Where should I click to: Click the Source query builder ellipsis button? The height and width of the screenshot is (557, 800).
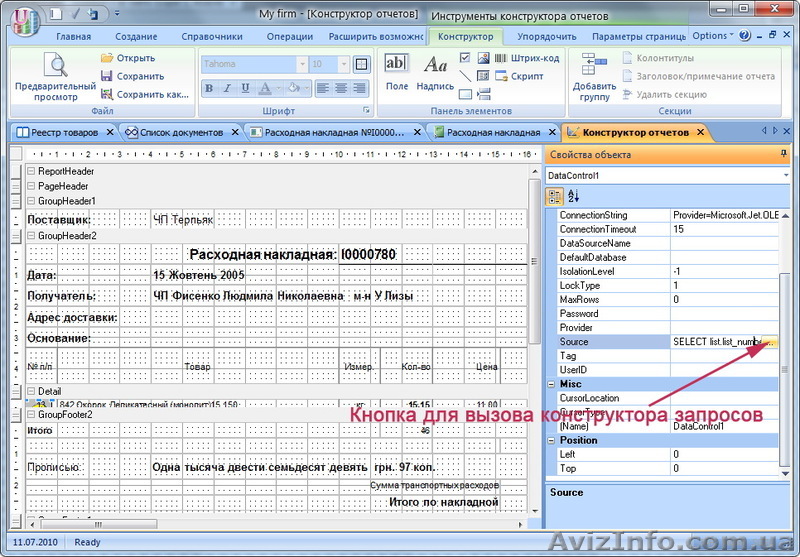click(770, 342)
